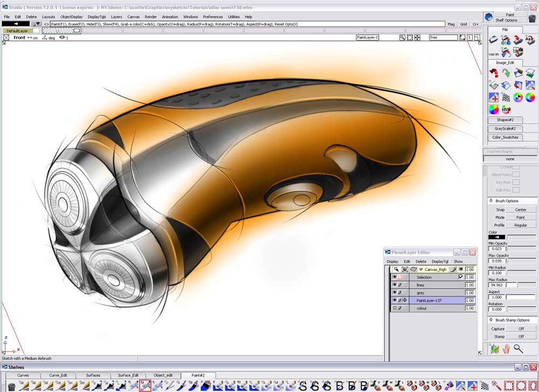
Task: Collapse the Canvas_Righ layer tree arrow
Action: click(x=421, y=270)
